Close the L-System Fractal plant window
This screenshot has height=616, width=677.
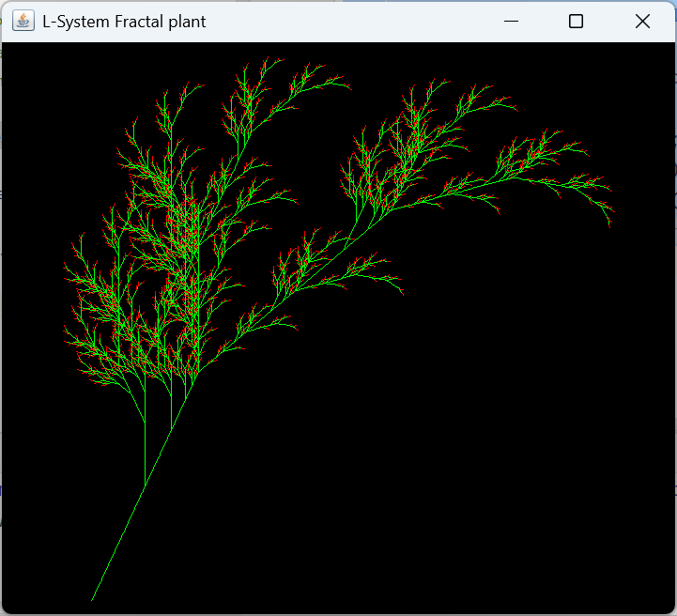tap(642, 21)
